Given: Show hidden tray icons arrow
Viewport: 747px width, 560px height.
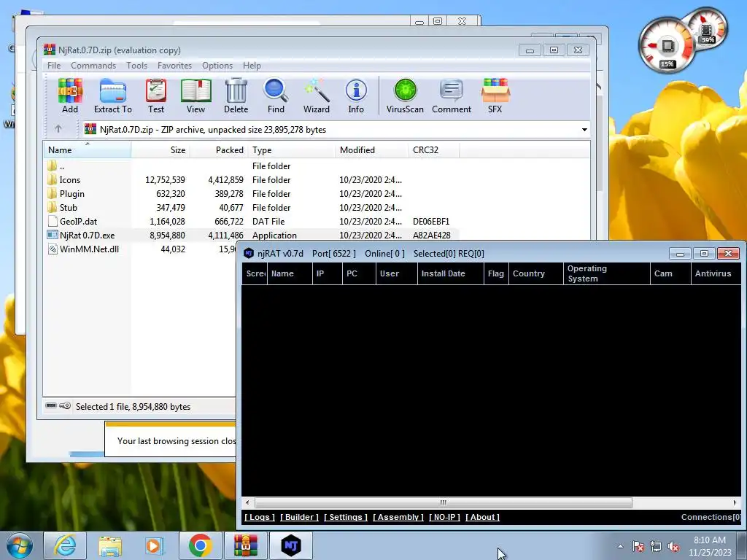Looking at the screenshot, I should pyautogui.click(x=620, y=546).
